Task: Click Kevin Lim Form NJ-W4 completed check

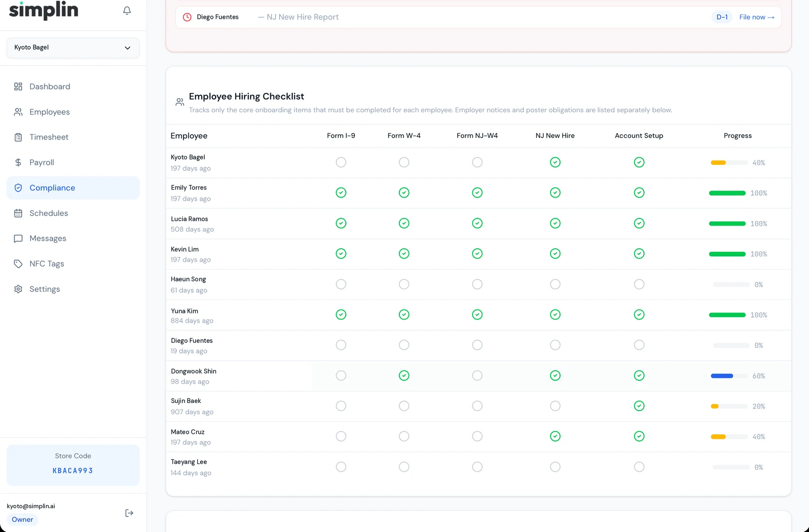Action: [477, 253]
